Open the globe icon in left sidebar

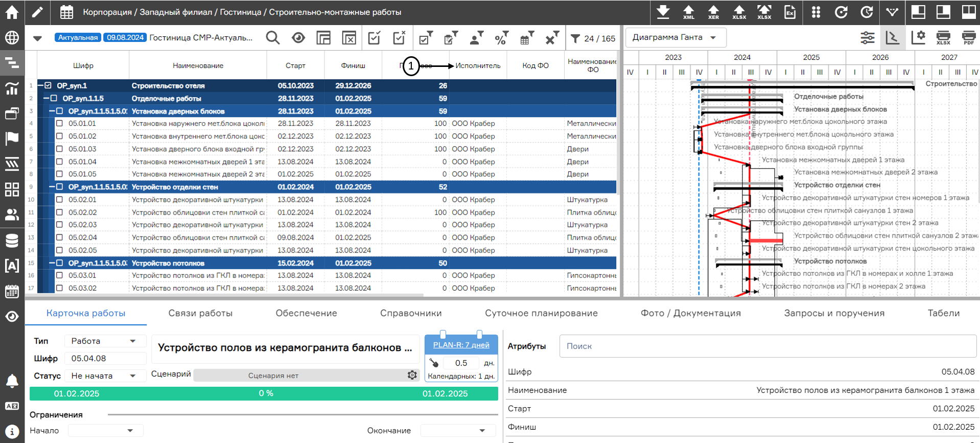coord(12,37)
